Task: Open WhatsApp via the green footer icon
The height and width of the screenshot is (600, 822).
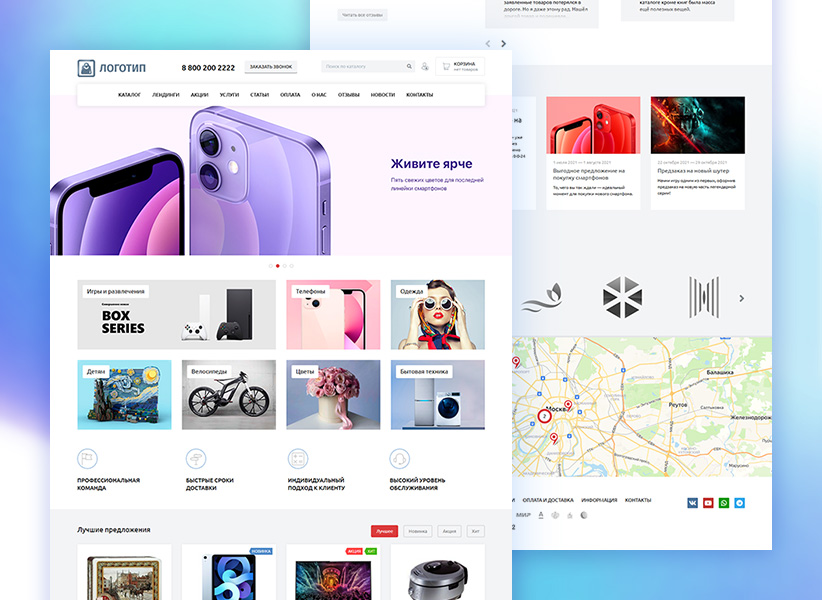Action: pyautogui.click(x=723, y=502)
